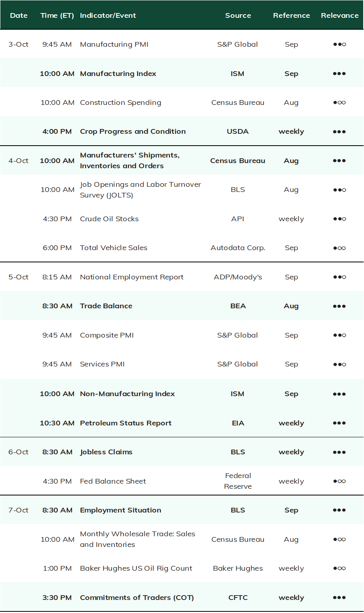The width and height of the screenshot is (364, 613).
Task: Open the Petroleum Status Report entry
Action: point(126,423)
